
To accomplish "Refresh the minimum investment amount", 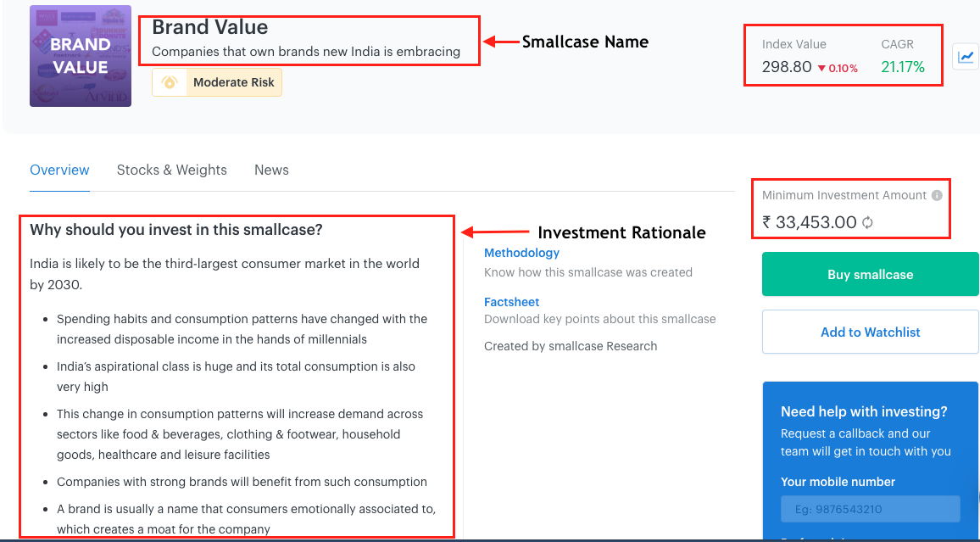I will click(x=867, y=223).
